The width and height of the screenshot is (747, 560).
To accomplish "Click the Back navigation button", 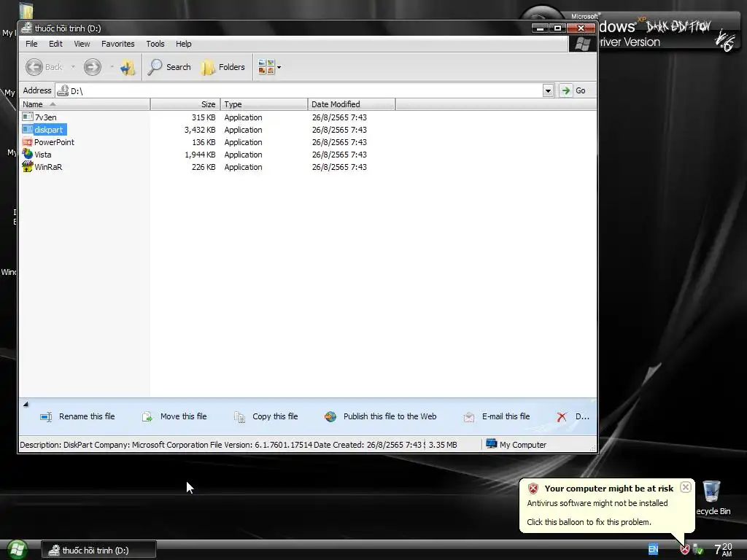I will coord(44,67).
